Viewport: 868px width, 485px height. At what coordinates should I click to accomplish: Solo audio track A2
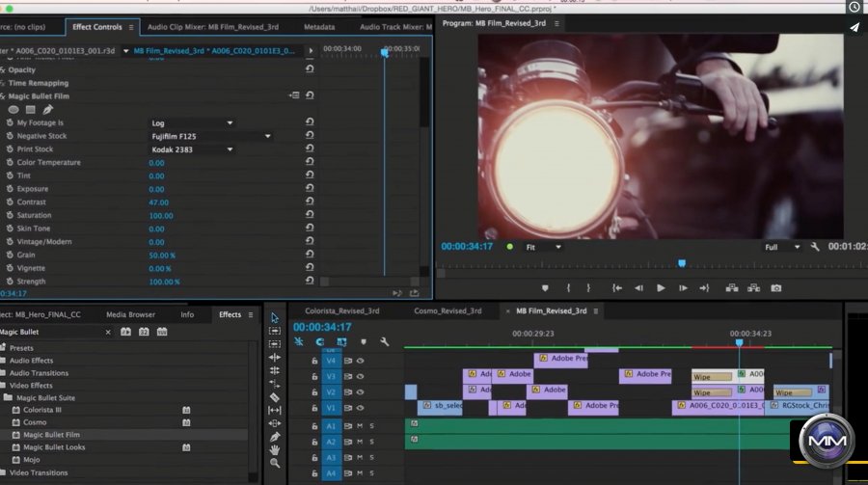tap(372, 442)
